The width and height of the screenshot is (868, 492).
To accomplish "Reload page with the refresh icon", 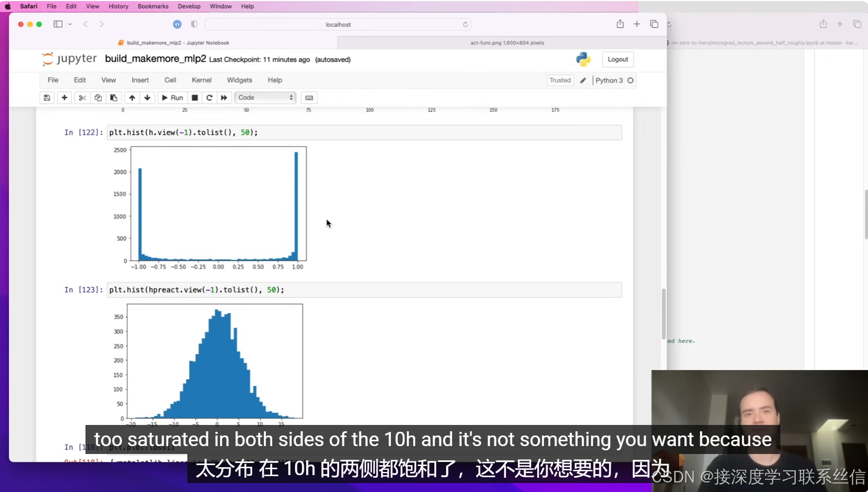I will 465,24.
